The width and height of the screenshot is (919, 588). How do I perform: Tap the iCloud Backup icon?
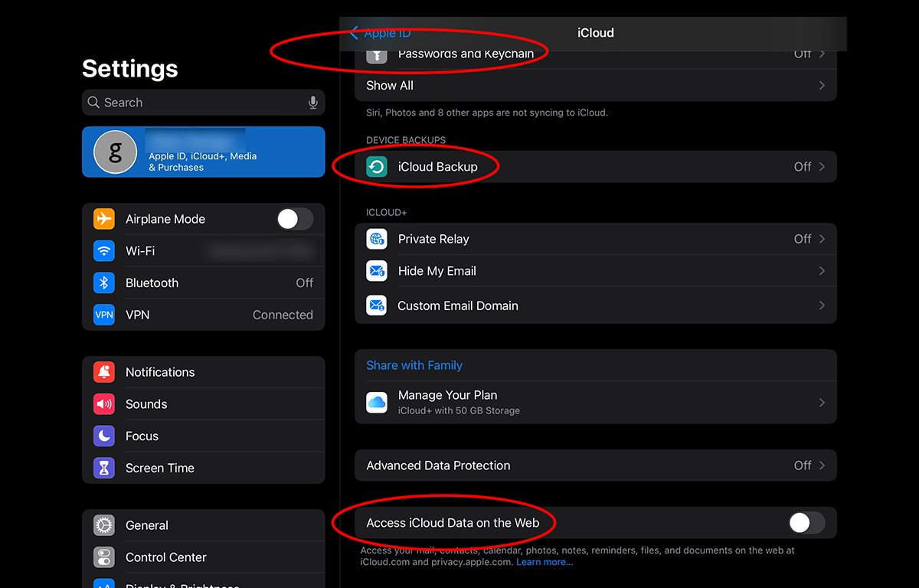click(x=377, y=167)
